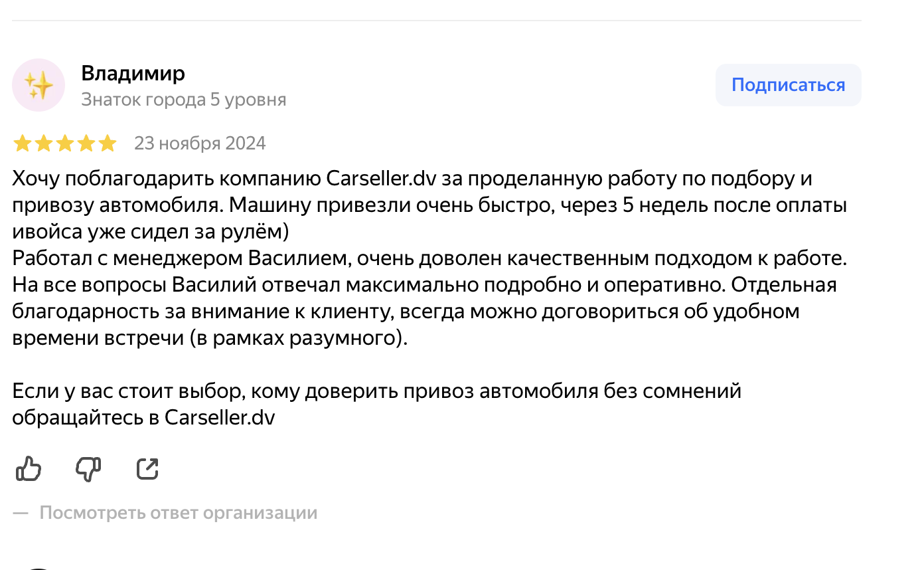Viewport: 924px width, 570px height.
Task: Dislike the review with thumbs down
Action: pos(88,469)
